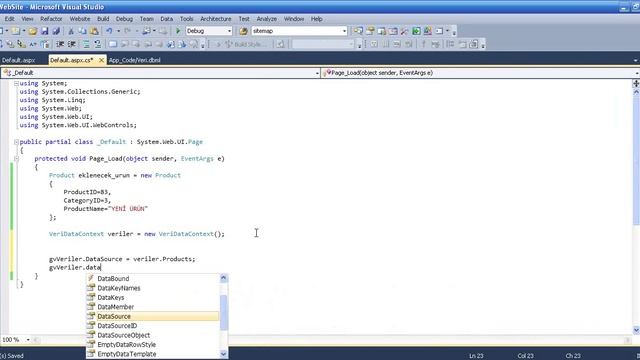This screenshot has width=640, height=360.
Task: Switch to the App_Code/Veri.dbml tab
Action: click(x=134, y=60)
